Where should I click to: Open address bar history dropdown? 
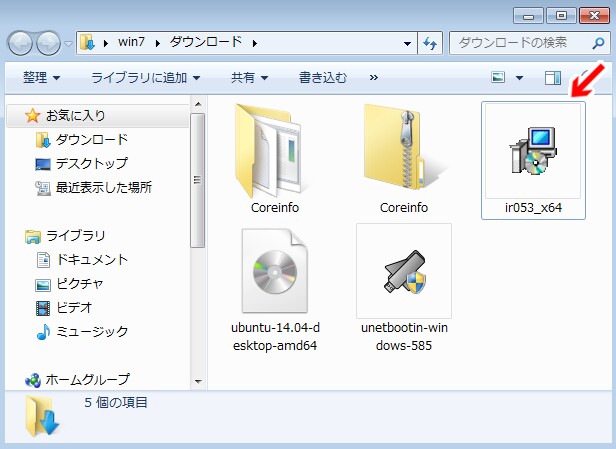(x=407, y=43)
